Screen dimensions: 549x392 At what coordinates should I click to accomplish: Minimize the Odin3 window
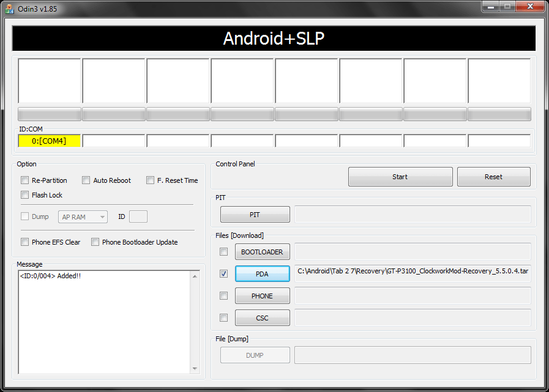click(490, 6)
